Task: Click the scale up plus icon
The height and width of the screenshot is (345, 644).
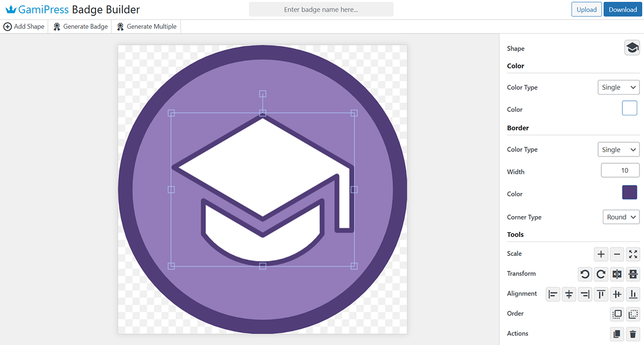Action: [601, 254]
